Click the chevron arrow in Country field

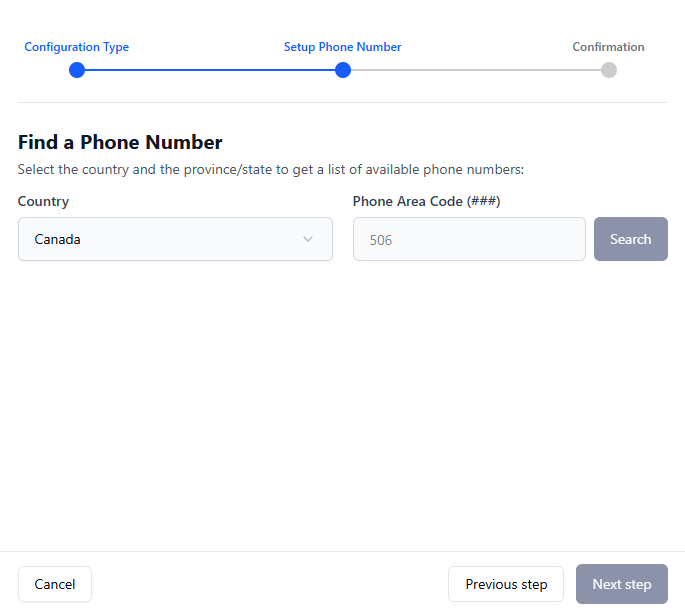308,239
